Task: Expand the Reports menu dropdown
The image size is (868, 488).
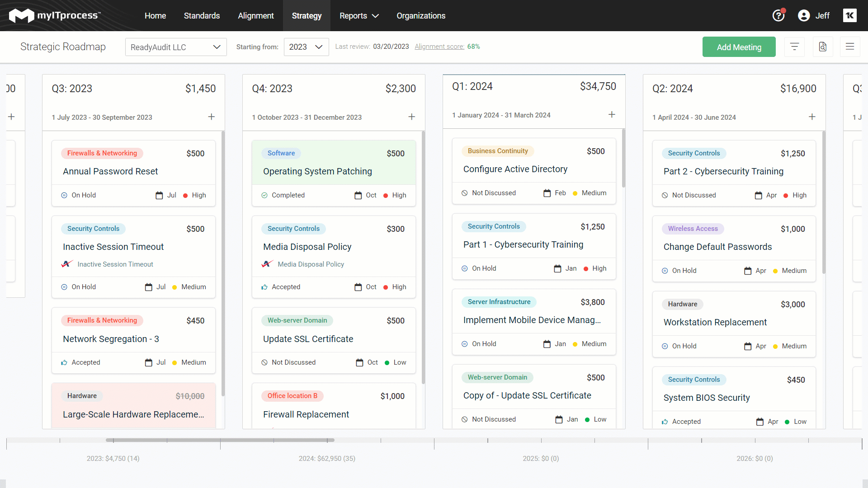Action: point(359,16)
